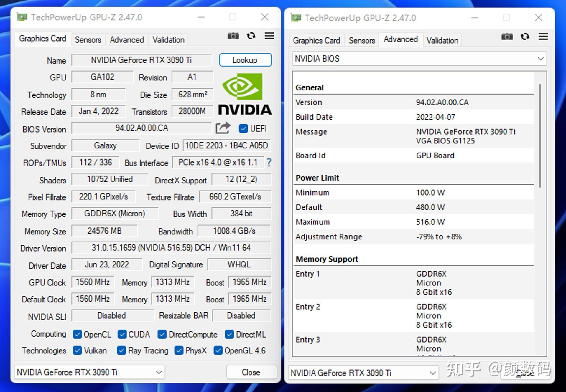Click the vertical scrollbar in the Advanced panel
The height and width of the screenshot is (392, 566).
point(540,135)
